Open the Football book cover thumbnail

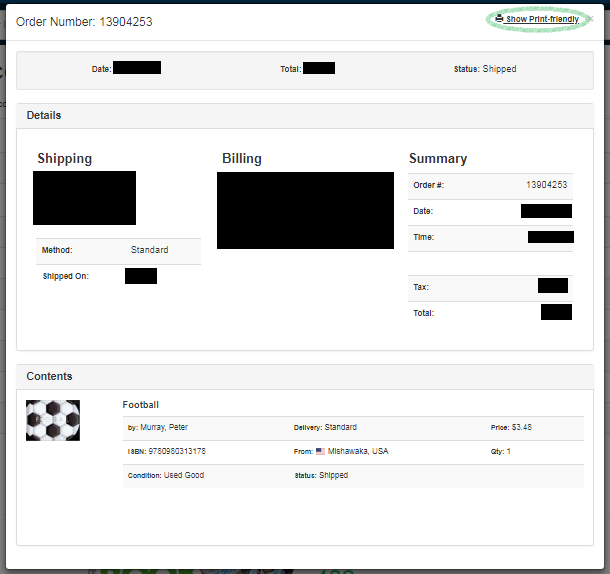pyautogui.click(x=53, y=420)
